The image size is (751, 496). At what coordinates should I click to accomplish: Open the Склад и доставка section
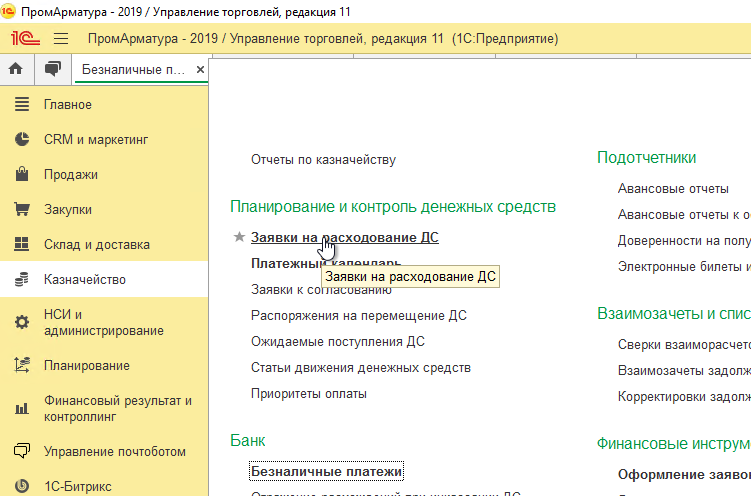pos(97,244)
